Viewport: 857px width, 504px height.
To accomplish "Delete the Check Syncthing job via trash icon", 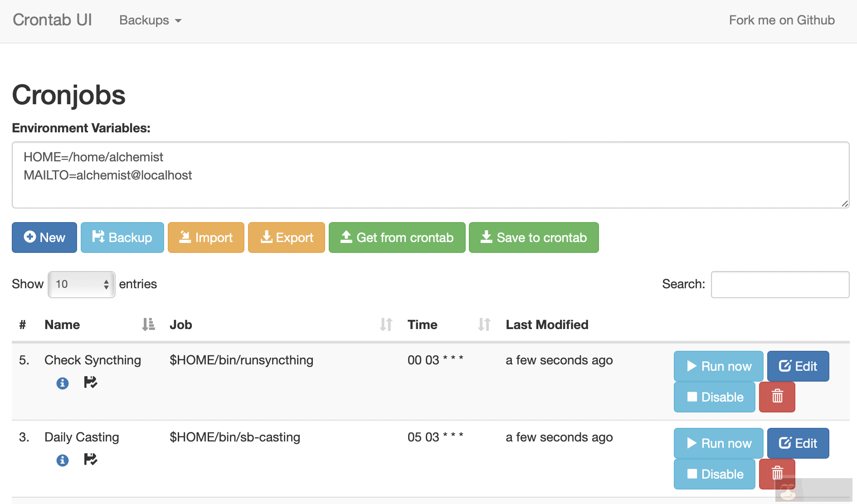I will click(777, 397).
